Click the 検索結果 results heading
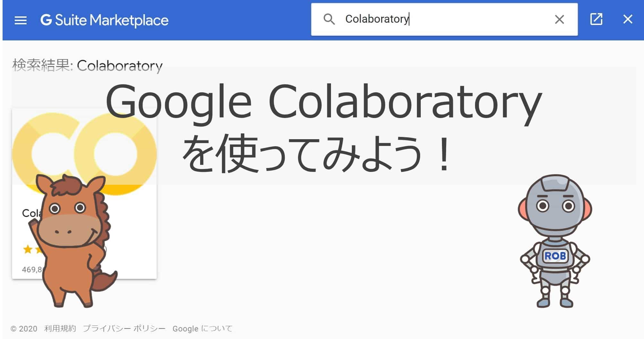Image resolution: width=644 pixels, height=339 pixels. pos(87,66)
